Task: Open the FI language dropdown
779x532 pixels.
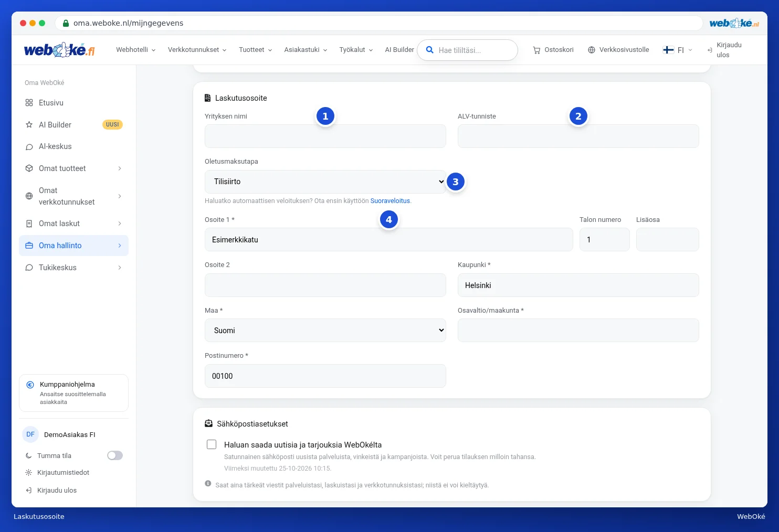Action: coord(678,50)
